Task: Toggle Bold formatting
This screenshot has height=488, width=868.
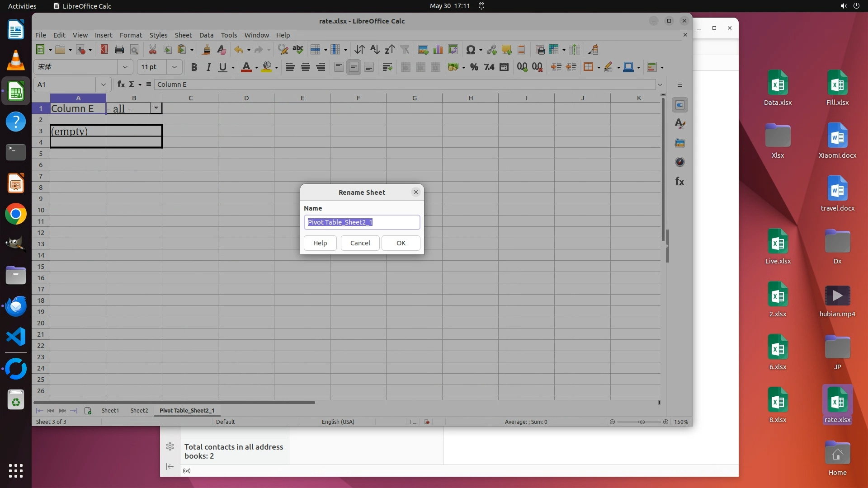Action: click(x=194, y=67)
